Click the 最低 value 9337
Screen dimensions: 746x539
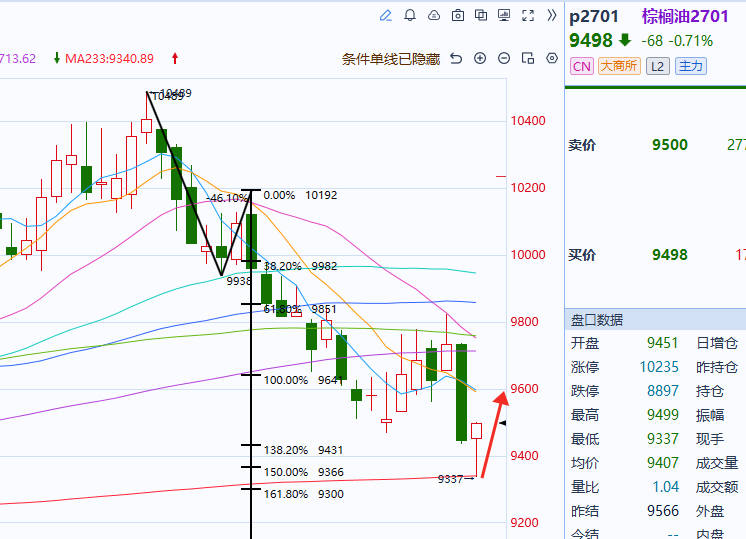(x=662, y=439)
